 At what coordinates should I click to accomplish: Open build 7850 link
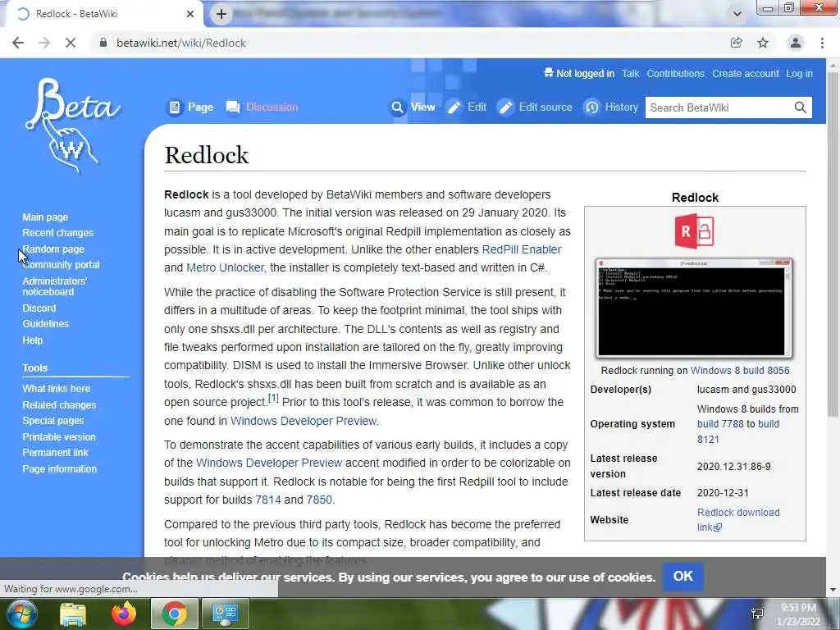[x=319, y=500]
